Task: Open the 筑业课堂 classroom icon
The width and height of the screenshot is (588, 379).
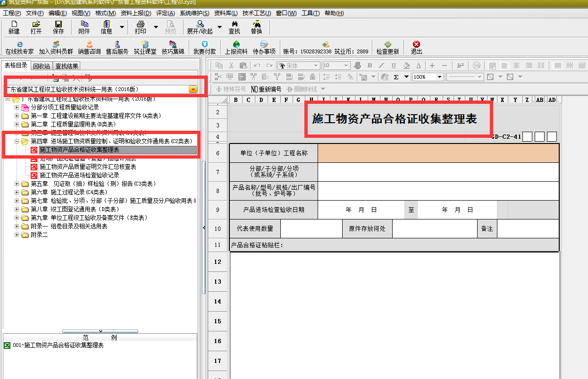Action: [x=145, y=48]
